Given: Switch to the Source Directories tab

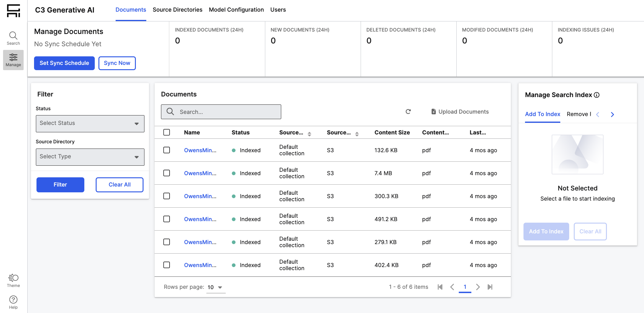Looking at the screenshot, I should 177,10.
